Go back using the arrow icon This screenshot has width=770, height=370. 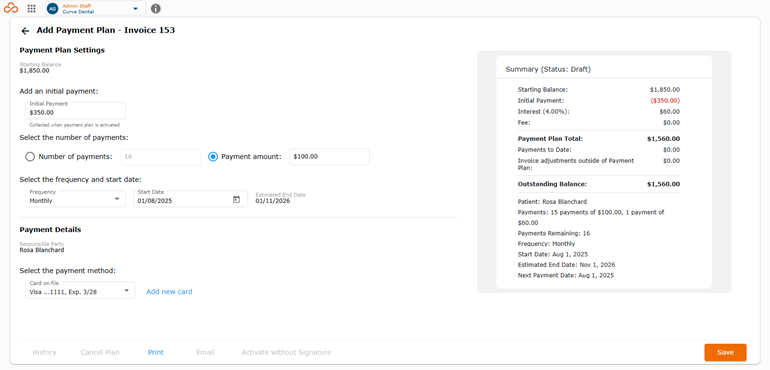26,31
